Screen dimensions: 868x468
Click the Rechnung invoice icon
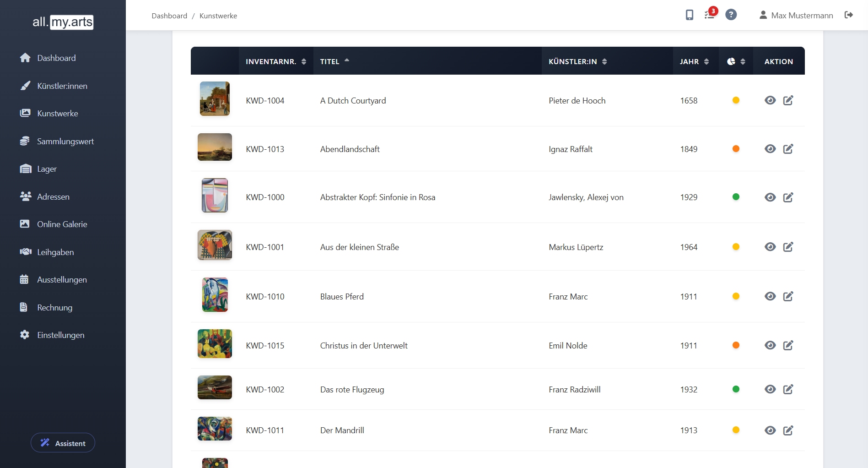pyautogui.click(x=24, y=307)
